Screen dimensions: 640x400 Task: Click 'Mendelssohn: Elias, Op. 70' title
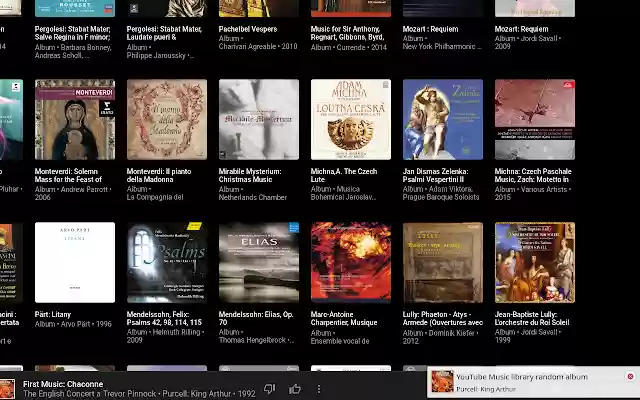tap(256, 318)
